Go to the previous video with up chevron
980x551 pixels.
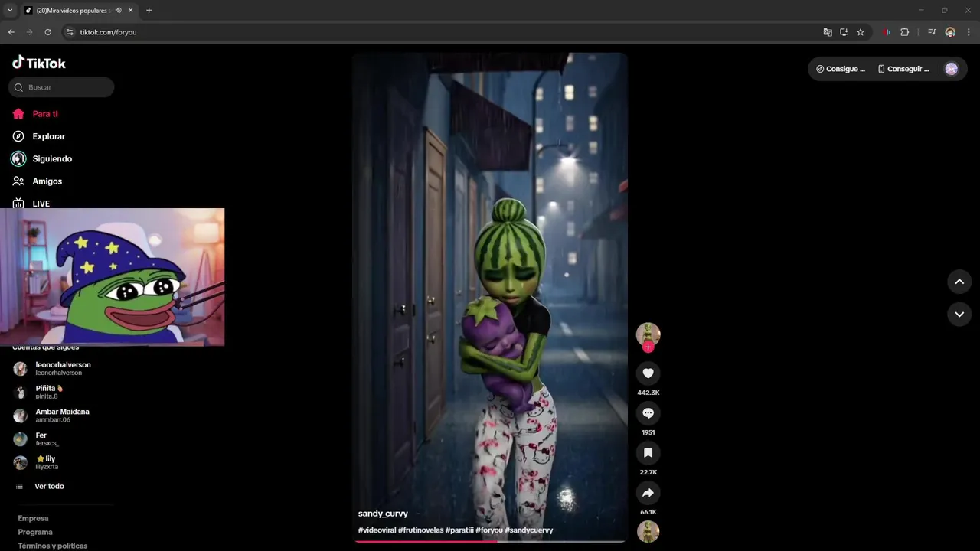tap(959, 281)
